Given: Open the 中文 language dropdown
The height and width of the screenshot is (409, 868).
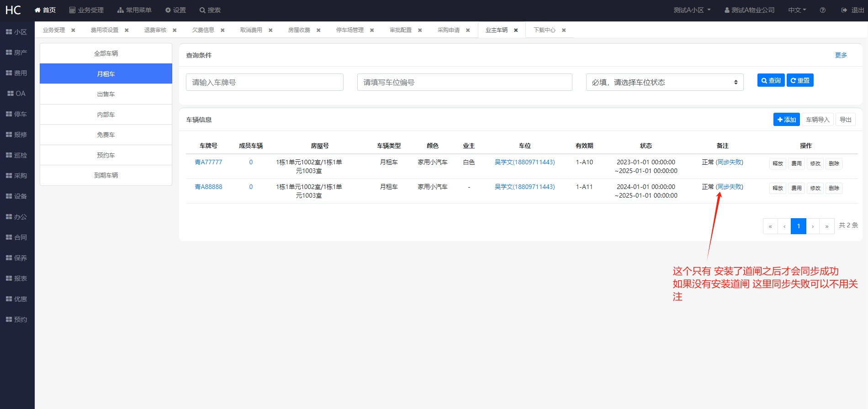Looking at the screenshot, I should [x=797, y=10].
